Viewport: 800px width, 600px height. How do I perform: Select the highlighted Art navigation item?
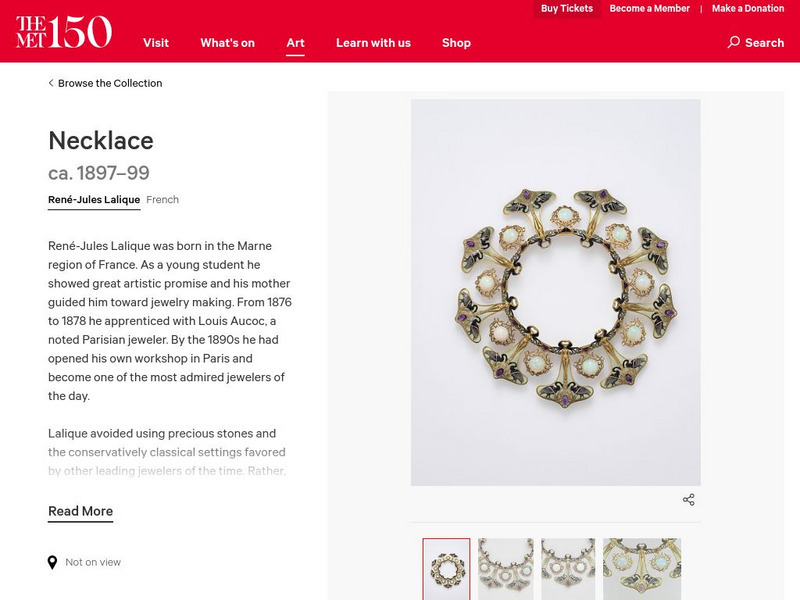[294, 43]
